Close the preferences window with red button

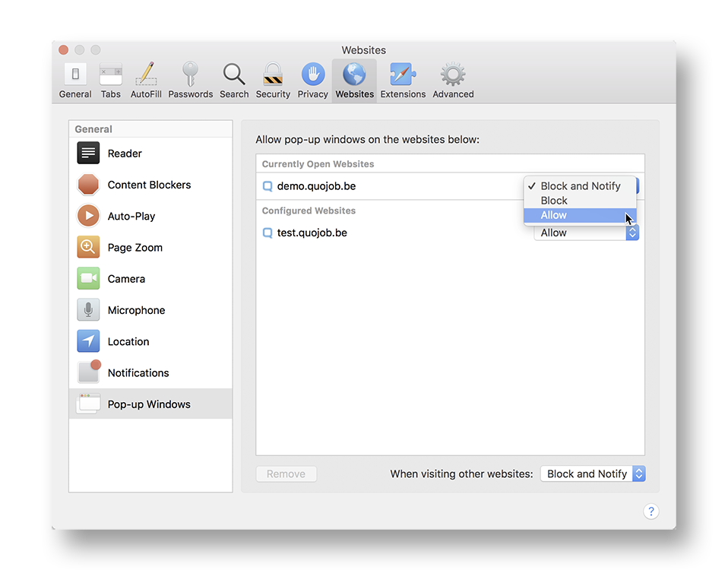click(64, 49)
